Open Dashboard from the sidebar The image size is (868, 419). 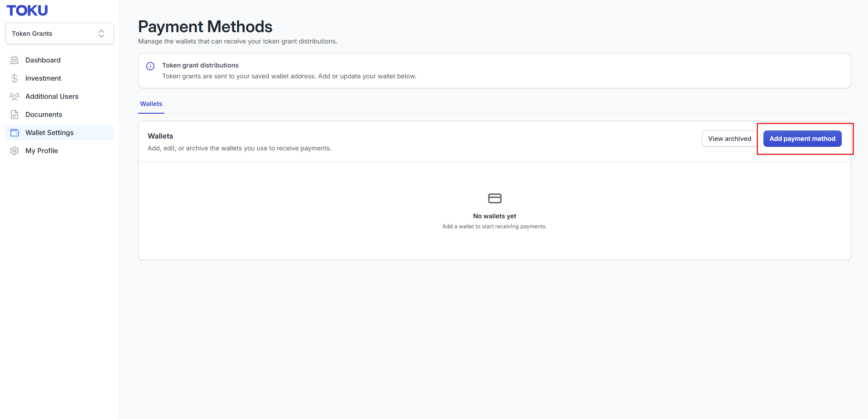(60, 60)
